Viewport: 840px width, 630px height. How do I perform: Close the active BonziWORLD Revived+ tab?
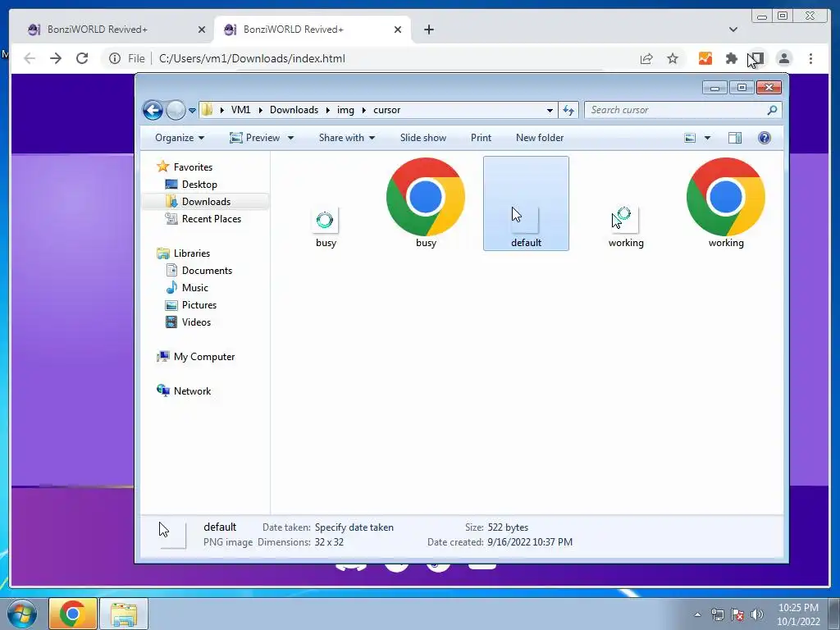pos(398,30)
